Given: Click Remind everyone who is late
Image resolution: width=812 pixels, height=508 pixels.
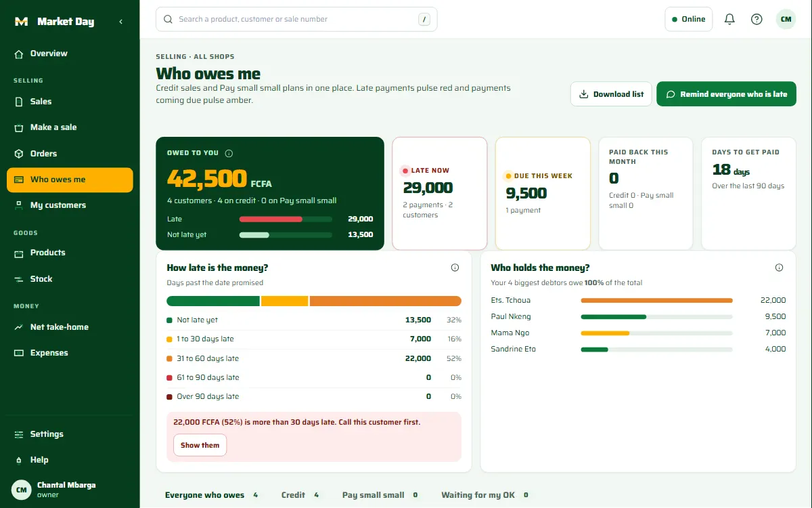Looking at the screenshot, I should (726, 94).
